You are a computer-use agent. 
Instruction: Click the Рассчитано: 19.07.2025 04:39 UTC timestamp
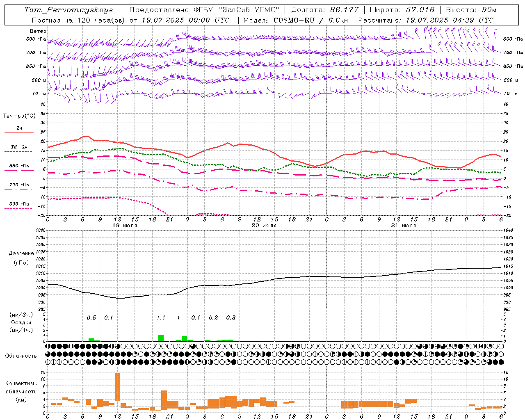tap(426, 20)
